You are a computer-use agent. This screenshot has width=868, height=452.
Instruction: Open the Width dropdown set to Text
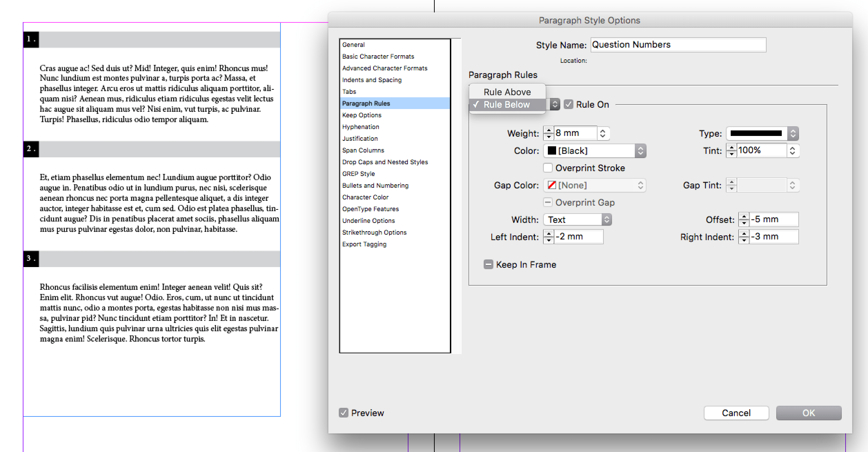[x=577, y=219]
